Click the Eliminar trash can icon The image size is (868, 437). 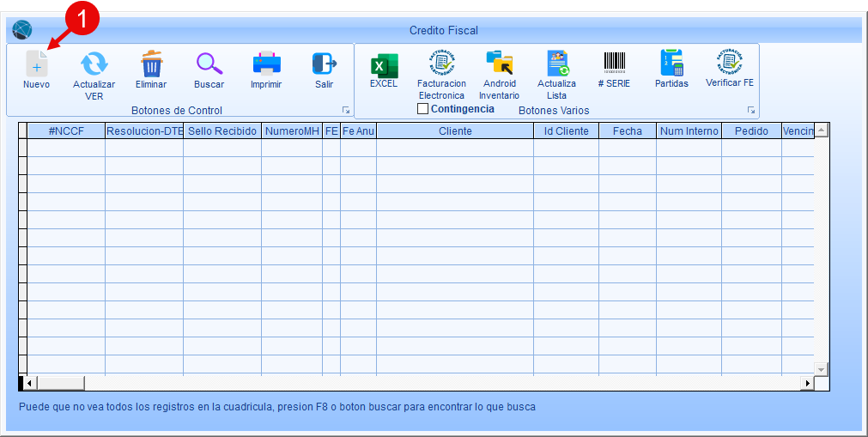151,64
